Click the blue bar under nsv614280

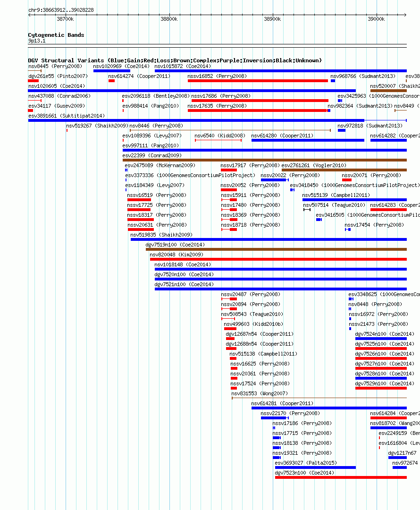point(308,140)
